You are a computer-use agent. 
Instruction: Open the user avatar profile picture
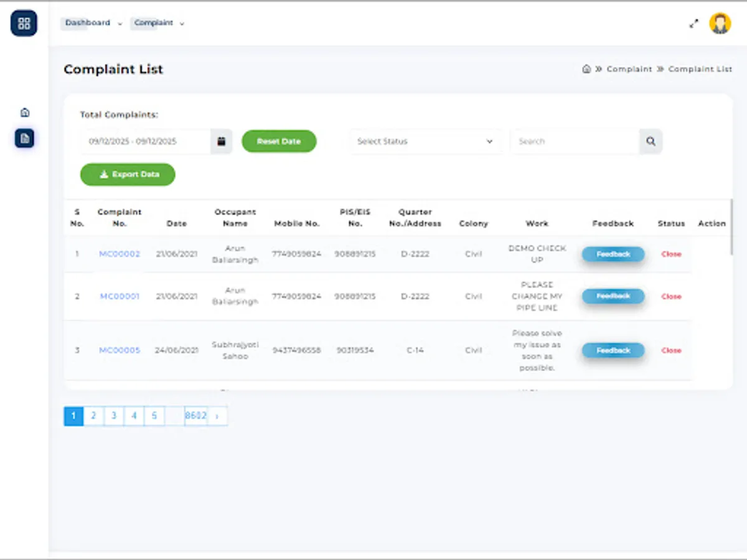(x=720, y=24)
